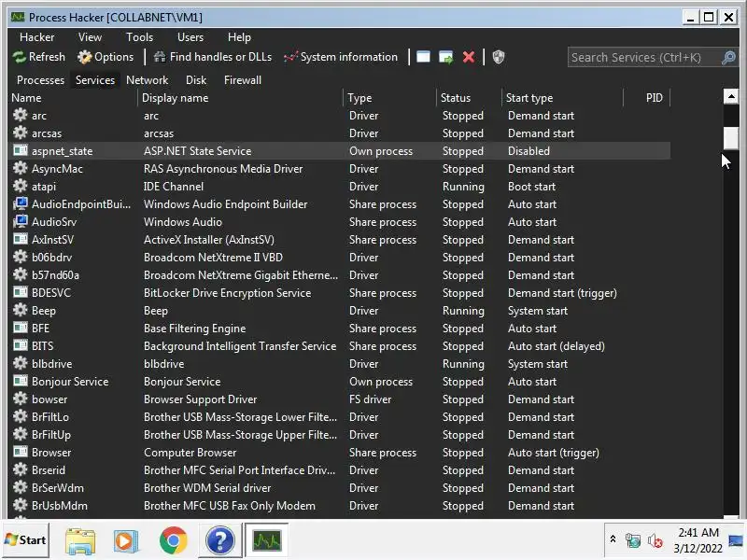The image size is (747, 560).
Task: Click the scrollbar up arrow
Action: [x=730, y=97]
